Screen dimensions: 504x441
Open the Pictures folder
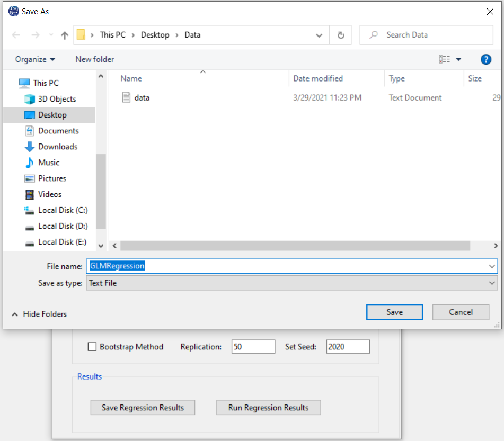pos(52,178)
